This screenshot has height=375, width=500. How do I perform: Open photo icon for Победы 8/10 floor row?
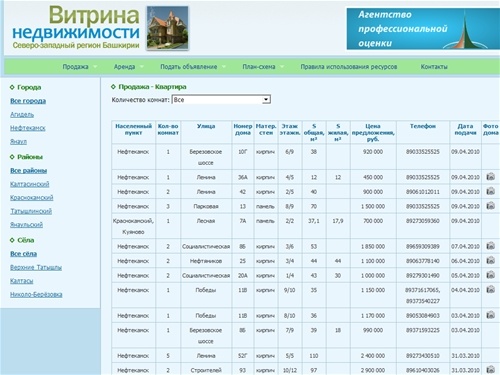click(x=490, y=315)
